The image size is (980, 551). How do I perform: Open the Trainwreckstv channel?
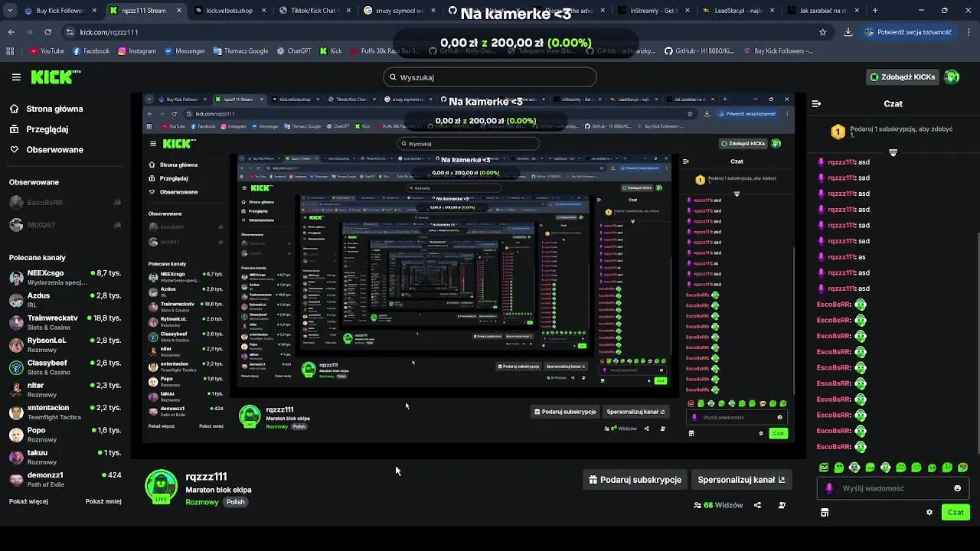point(65,322)
